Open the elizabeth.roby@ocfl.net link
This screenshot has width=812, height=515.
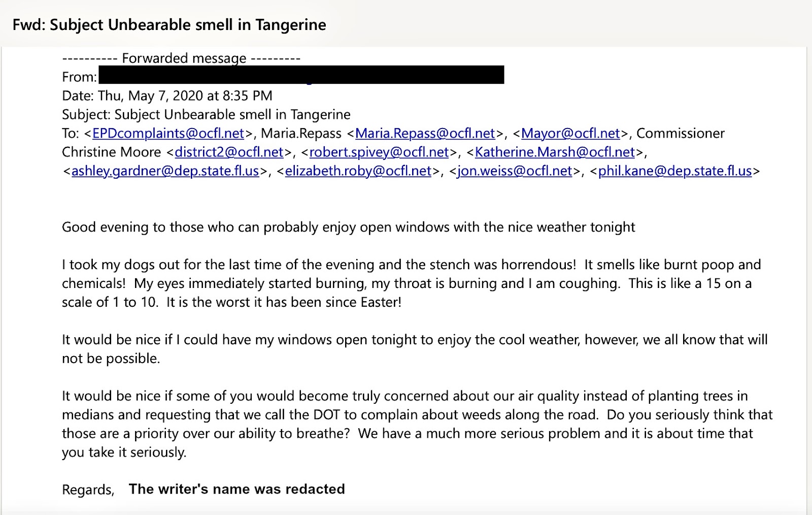click(358, 171)
